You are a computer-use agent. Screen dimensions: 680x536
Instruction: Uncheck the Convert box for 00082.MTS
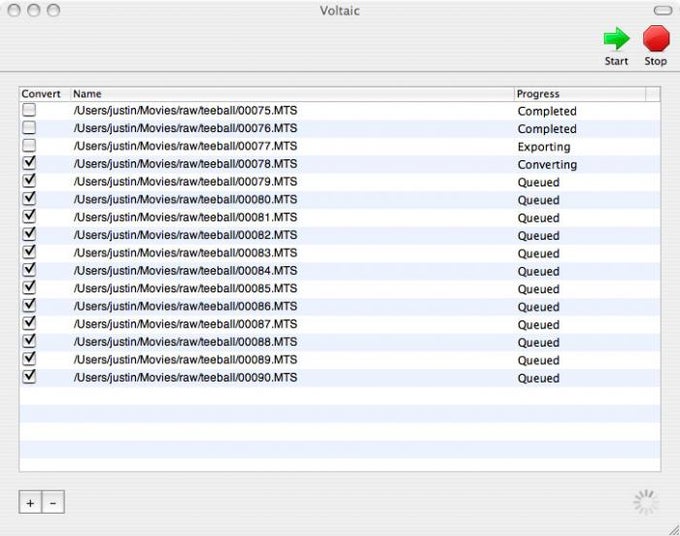pyautogui.click(x=29, y=234)
